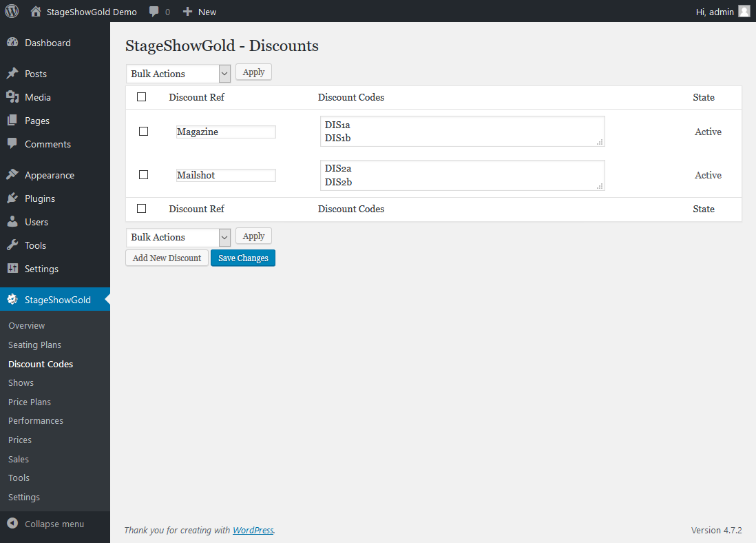Open Tools in StageShowGold submenu
The width and height of the screenshot is (756, 543).
pos(19,478)
